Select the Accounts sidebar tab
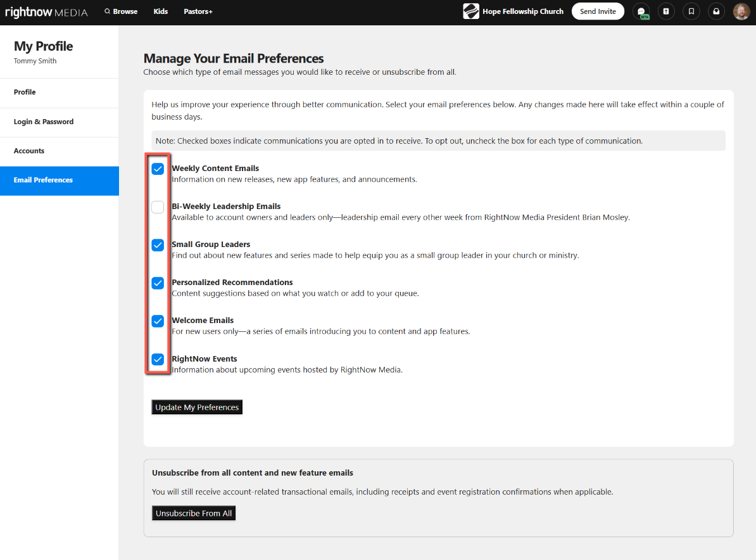Image resolution: width=756 pixels, height=560 pixels. point(29,151)
